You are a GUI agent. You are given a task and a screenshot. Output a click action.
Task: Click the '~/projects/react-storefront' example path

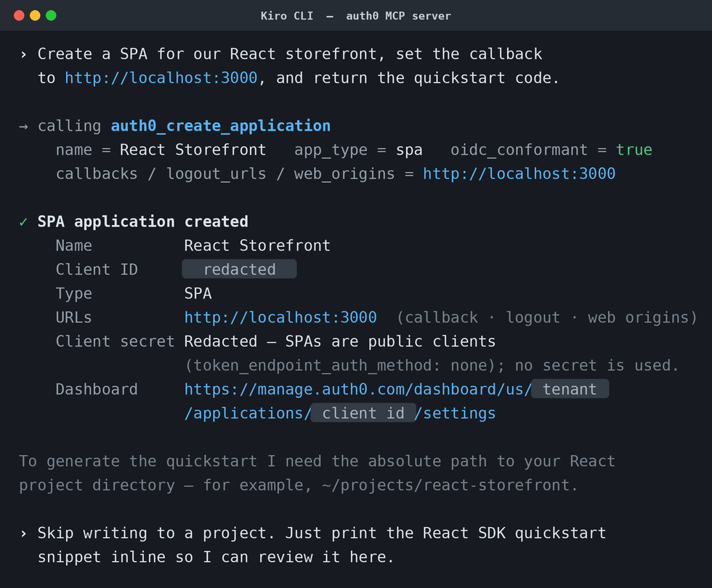[446, 486]
